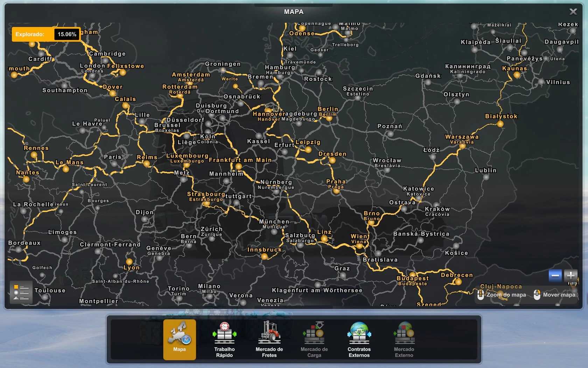Select the Praha city marker

(336, 191)
